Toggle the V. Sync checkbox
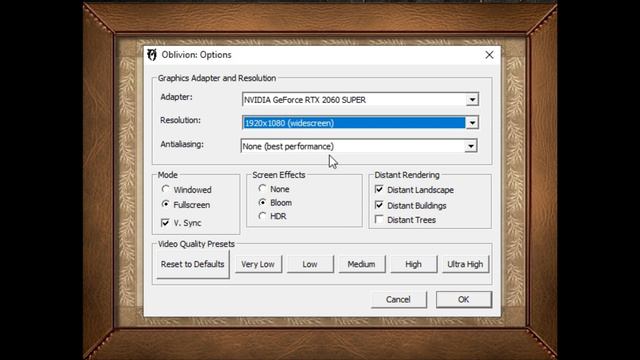Viewport: 640px width, 360px height. [165, 223]
